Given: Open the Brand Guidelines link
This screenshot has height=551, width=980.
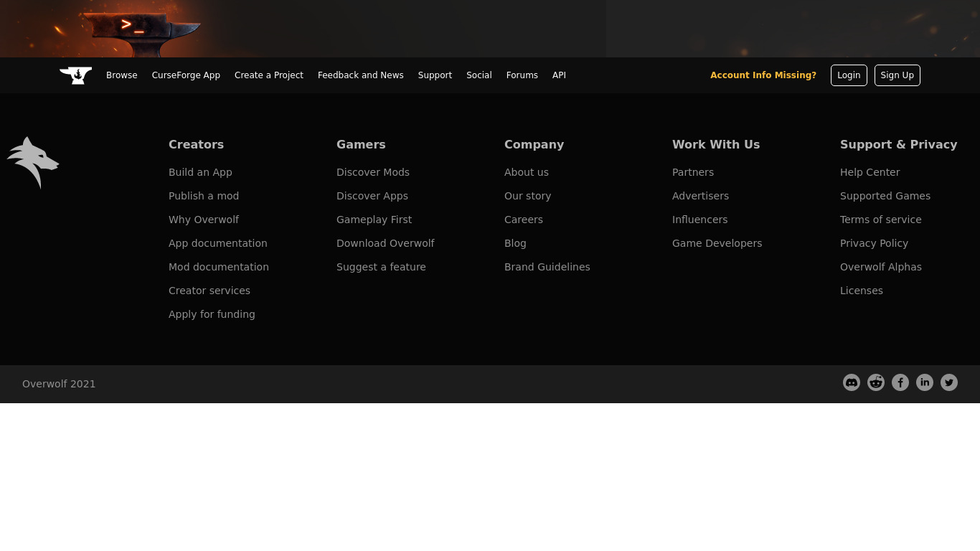Looking at the screenshot, I should (x=547, y=267).
